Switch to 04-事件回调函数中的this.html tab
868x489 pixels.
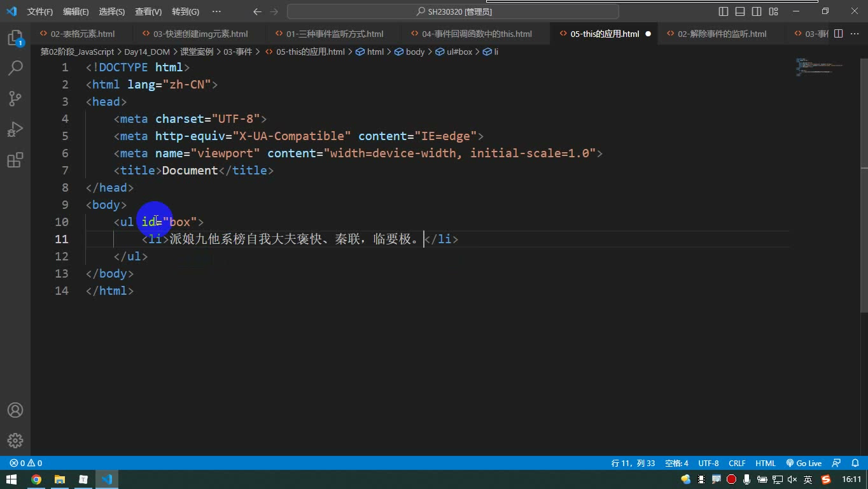(x=477, y=34)
